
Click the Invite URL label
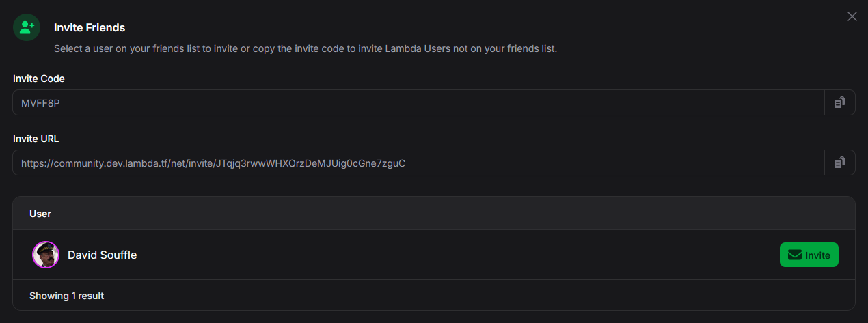[x=36, y=139]
